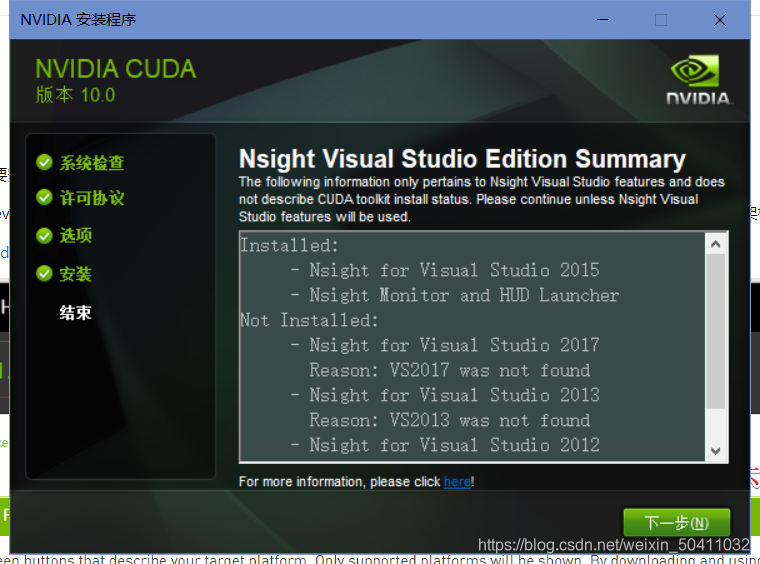Click the green checkmark beside 安装
This screenshot has width=760, height=564.
[x=44, y=273]
